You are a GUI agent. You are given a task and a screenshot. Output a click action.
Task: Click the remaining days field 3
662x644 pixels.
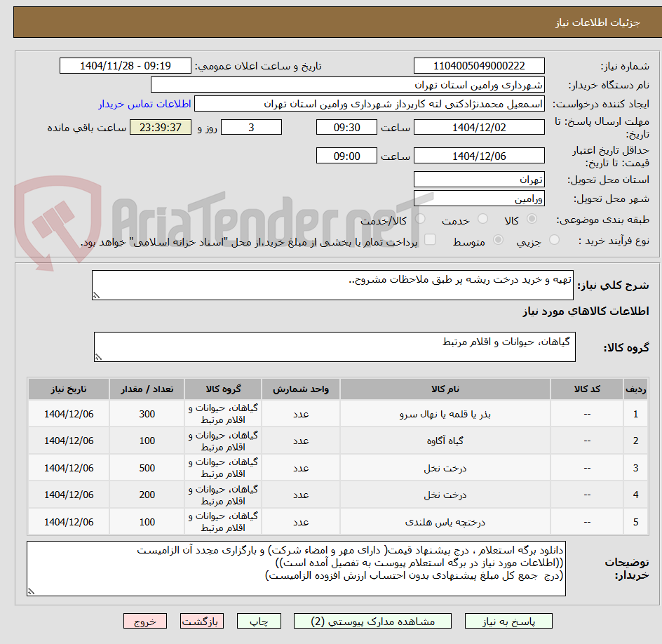coord(251,127)
